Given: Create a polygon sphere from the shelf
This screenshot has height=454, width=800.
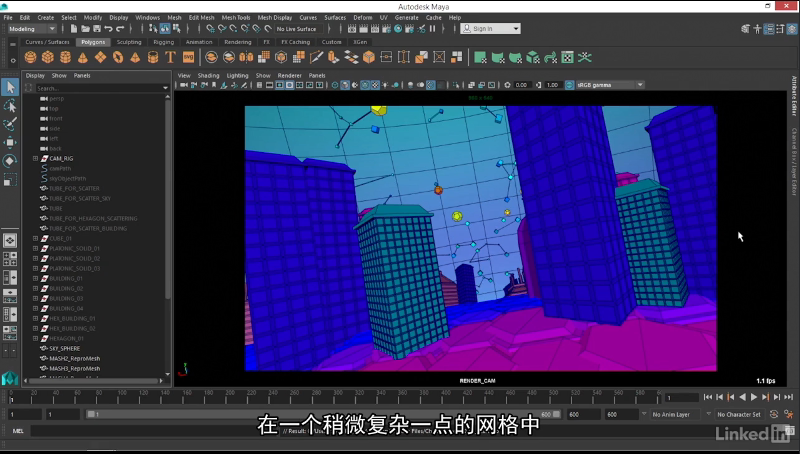Looking at the screenshot, I should (30, 57).
